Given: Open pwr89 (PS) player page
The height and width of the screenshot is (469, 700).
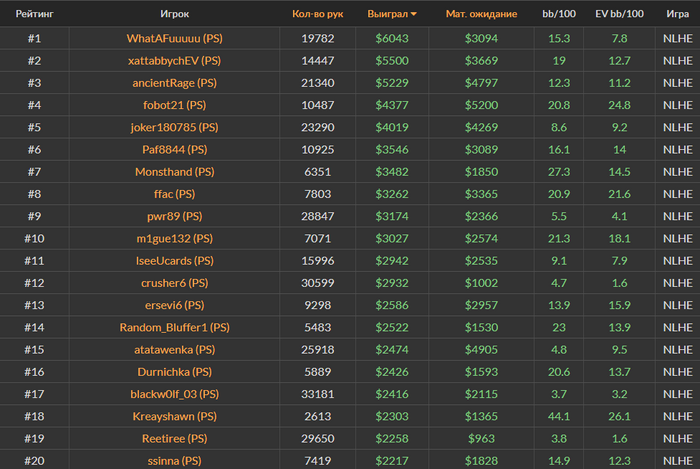Looking at the screenshot, I should 175,216.
